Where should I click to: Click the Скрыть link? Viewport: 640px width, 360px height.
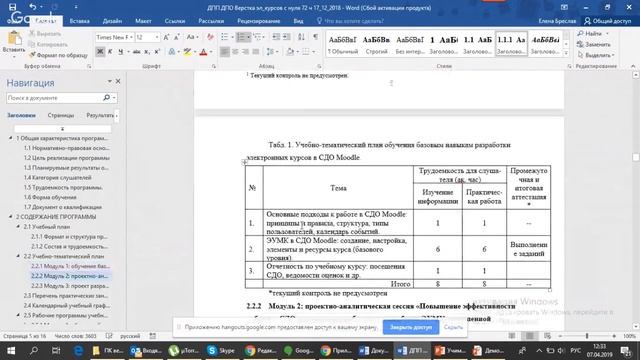[453, 327]
